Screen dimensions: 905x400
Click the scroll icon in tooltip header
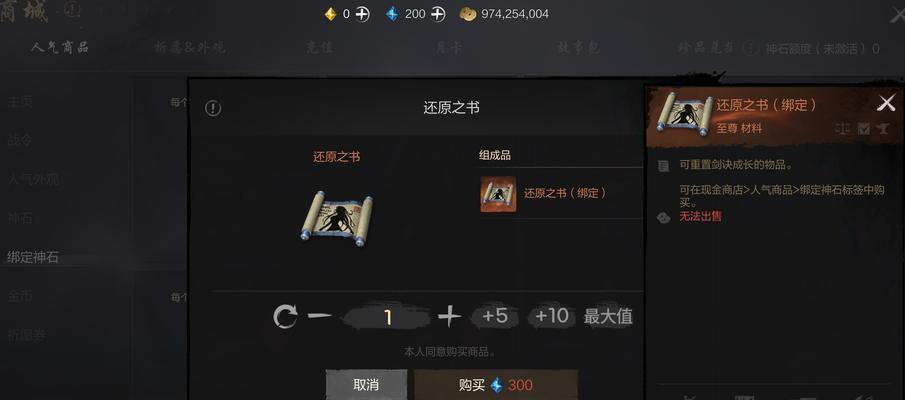684,114
